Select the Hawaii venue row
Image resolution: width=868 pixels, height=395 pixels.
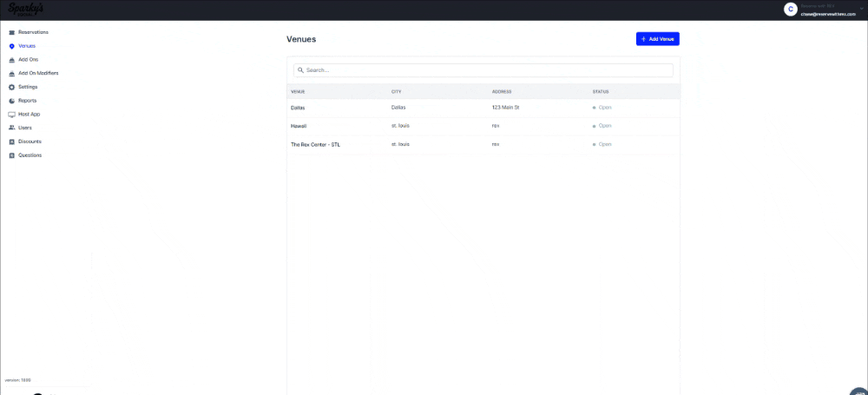299,126
